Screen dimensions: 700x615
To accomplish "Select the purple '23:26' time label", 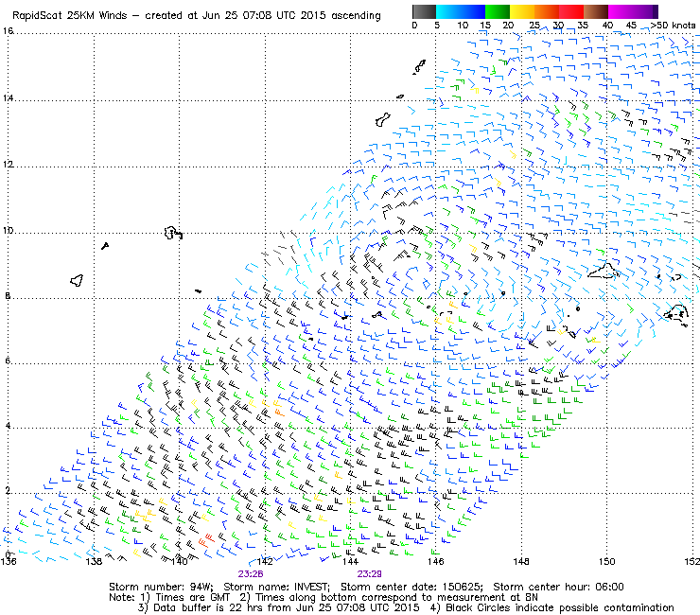I will (x=251, y=574).
